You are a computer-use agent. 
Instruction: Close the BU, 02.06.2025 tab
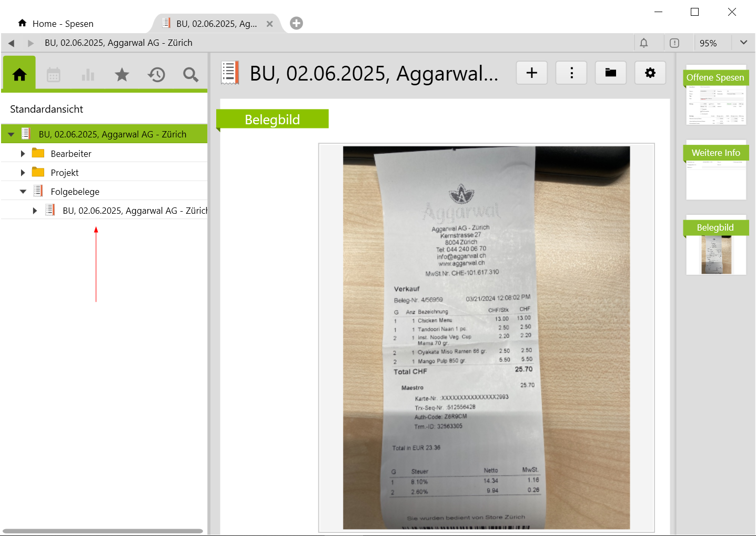(x=269, y=24)
